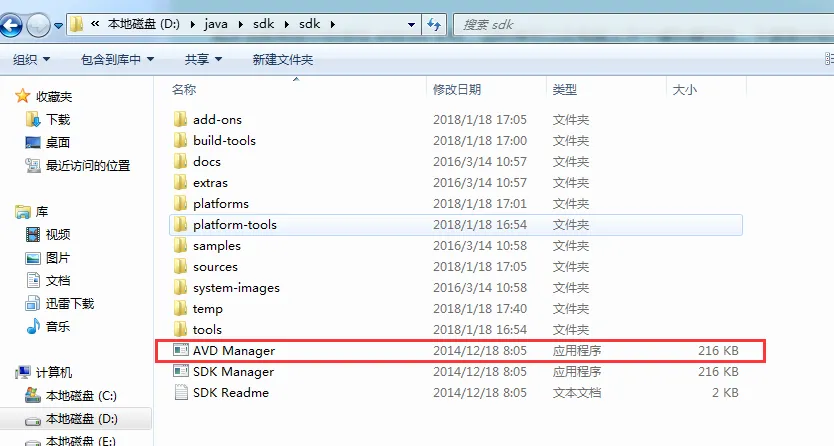This screenshot has width=834, height=446.
Task: Sort files by the 类型 column header
Action: click(x=564, y=89)
